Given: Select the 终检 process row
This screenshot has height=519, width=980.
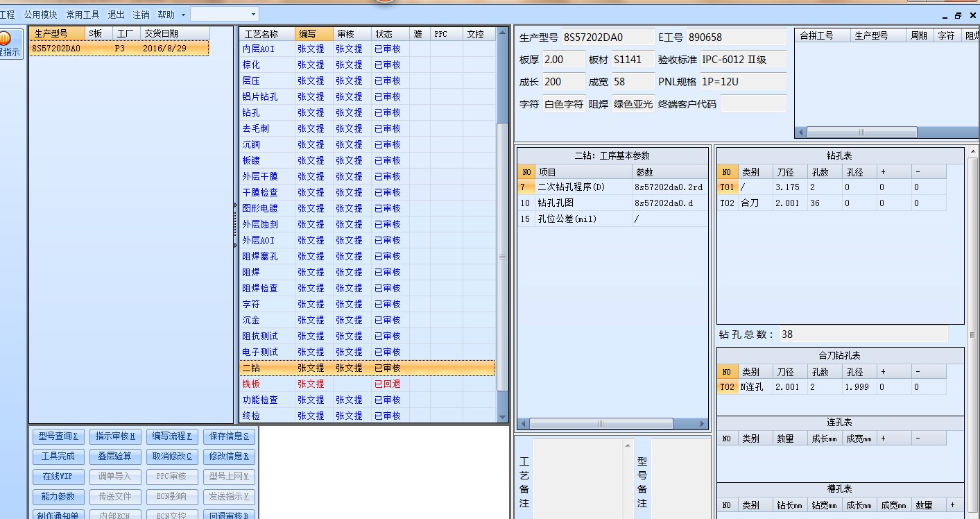Looking at the screenshot, I should coord(368,416).
